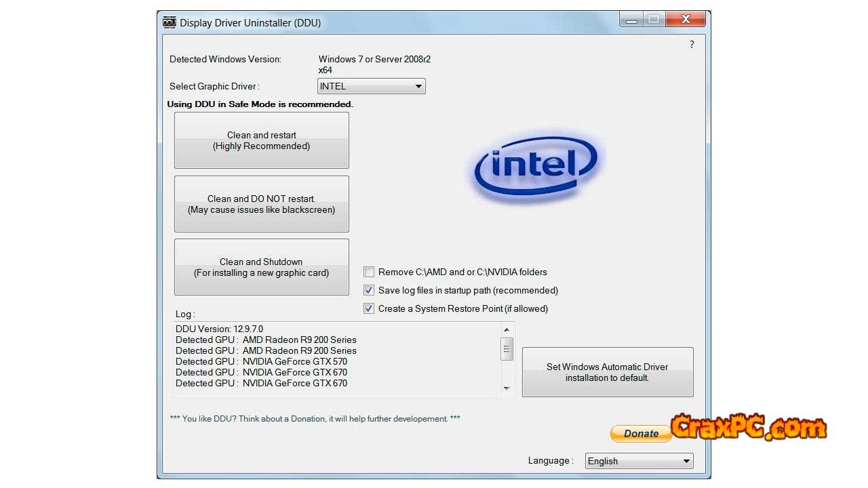The image size is (868, 488).
Task: Open the Select Graphic Driver dropdown
Action: [x=371, y=86]
